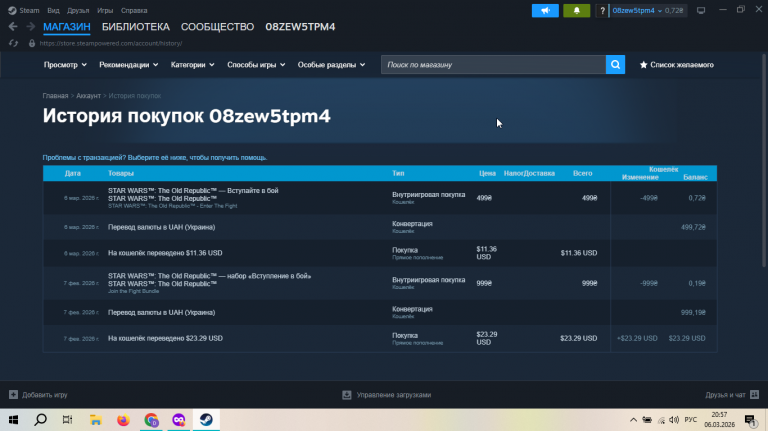This screenshot has height=431, width=768.
Task: Open the Друзья menu
Action: tap(78, 10)
